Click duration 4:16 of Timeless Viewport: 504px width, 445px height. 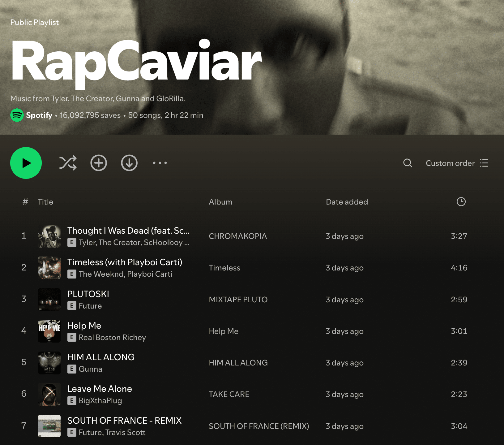point(459,268)
